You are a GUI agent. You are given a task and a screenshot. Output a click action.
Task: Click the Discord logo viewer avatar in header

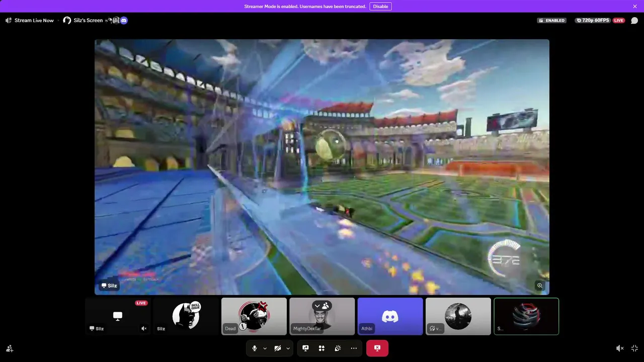coord(124,21)
